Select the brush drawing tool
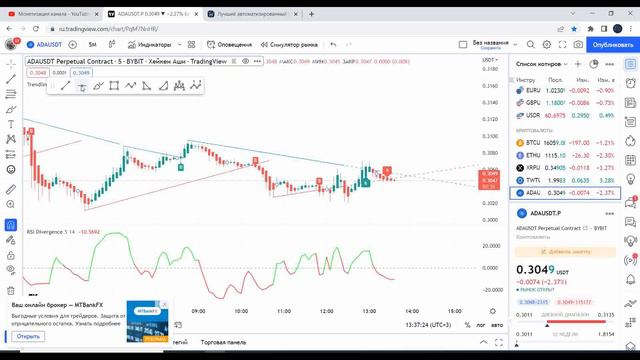 click(11, 109)
